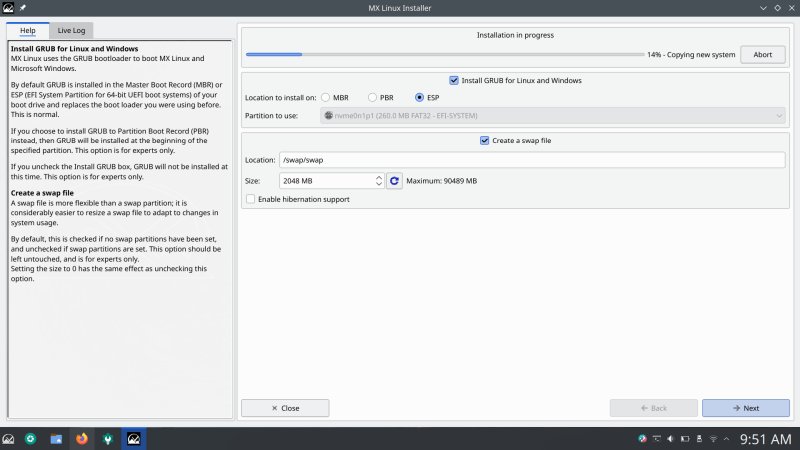Expand hidden system tray icons arrow

[x=727, y=439]
